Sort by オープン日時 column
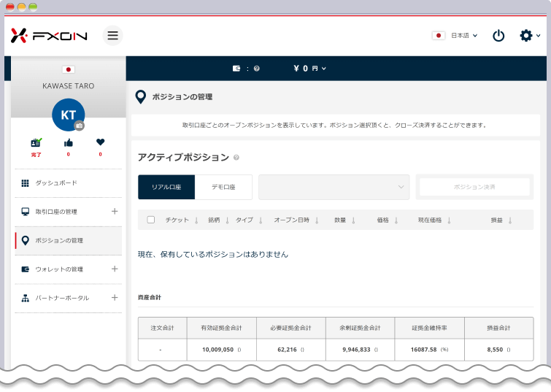 click(x=296, y=220)
